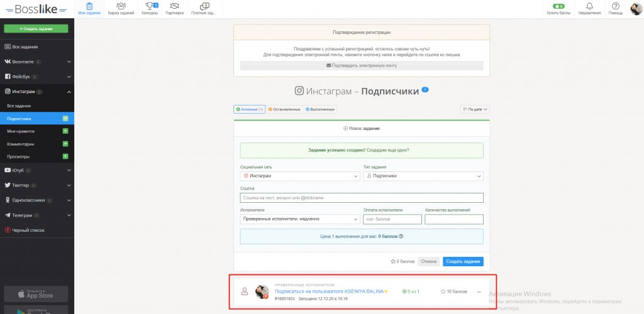Click KSENIYA BALINA task avatar
644x314 pixels.
click(x=262, y=292)
